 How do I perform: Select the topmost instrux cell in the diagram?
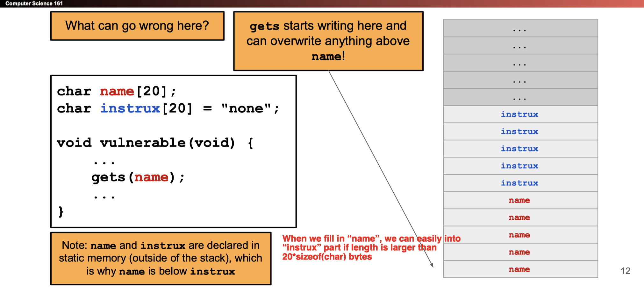pos(519,114)
